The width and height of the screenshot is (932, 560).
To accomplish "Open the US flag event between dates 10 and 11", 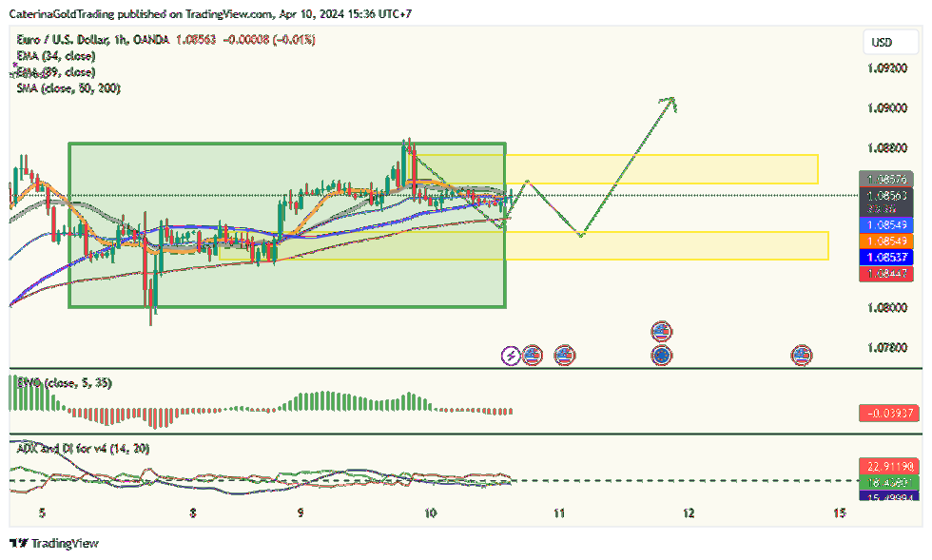I will tap(564, 356).
